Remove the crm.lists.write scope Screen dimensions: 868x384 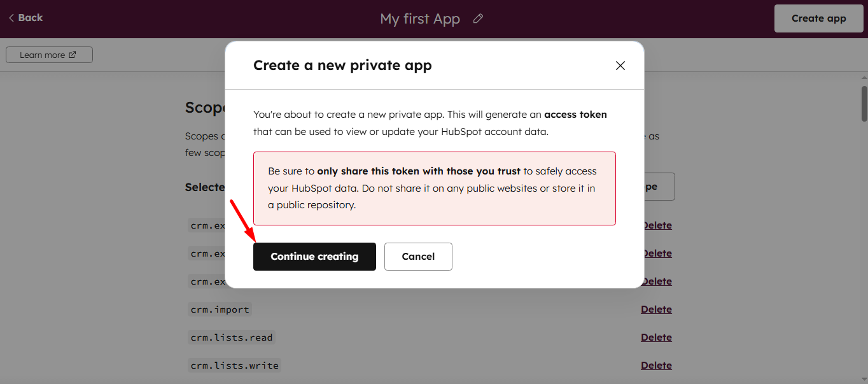click(656, 366)
